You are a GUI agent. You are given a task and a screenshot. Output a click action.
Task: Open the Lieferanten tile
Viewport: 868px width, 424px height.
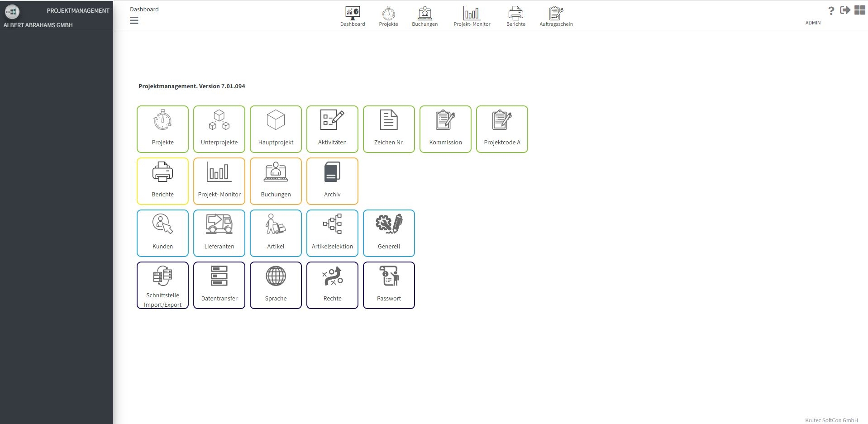click(x=219, y=233)
